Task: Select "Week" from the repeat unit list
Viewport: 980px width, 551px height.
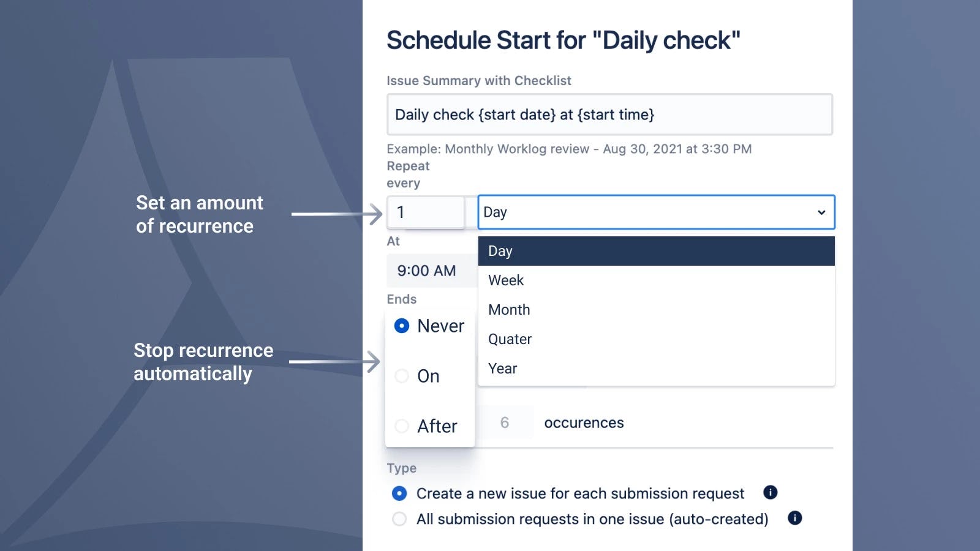Action: click(x=506, y=280)
